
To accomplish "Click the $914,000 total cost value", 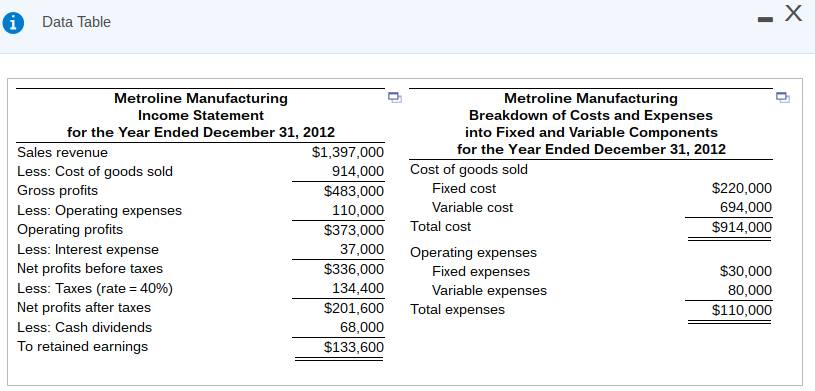I will [742, 227].
